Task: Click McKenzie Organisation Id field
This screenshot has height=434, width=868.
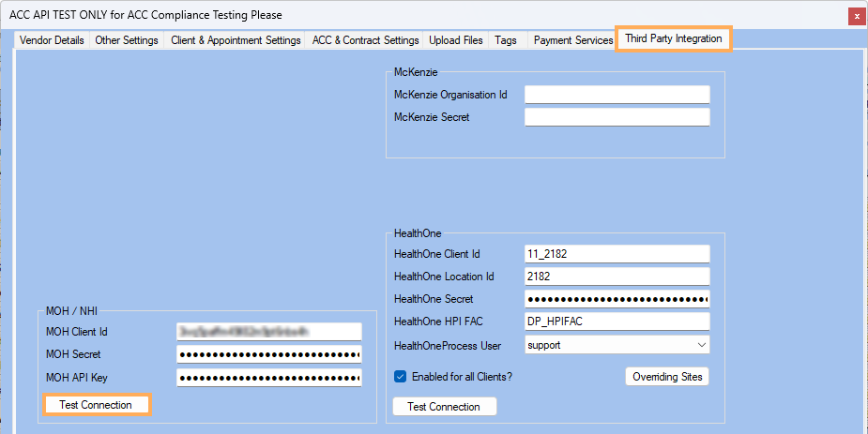Action: point(617,95)
